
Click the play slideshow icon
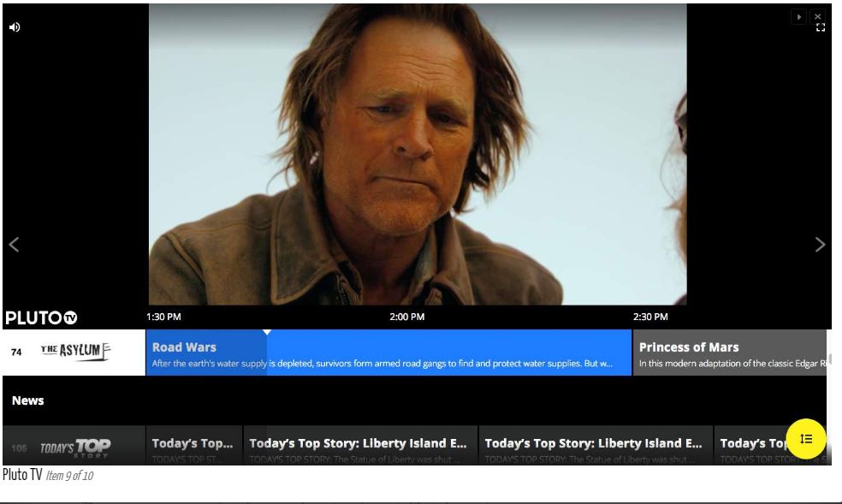point(798,17)
